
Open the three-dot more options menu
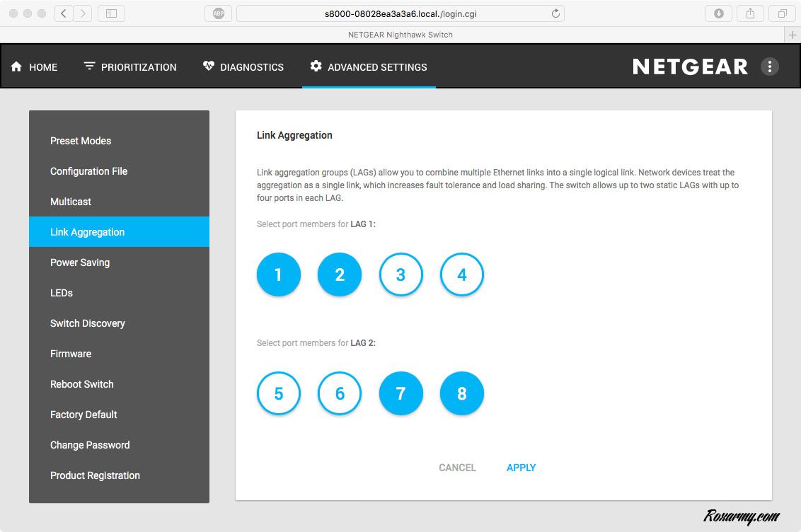tap(769, 66)
